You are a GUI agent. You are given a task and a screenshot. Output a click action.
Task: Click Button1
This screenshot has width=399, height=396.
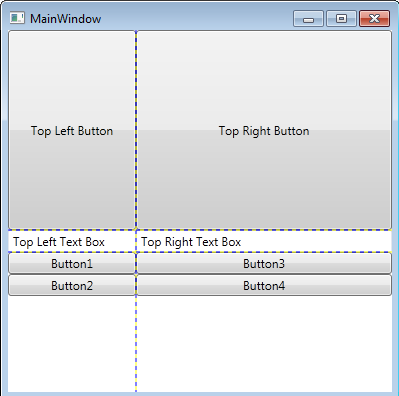click(72, 264)
